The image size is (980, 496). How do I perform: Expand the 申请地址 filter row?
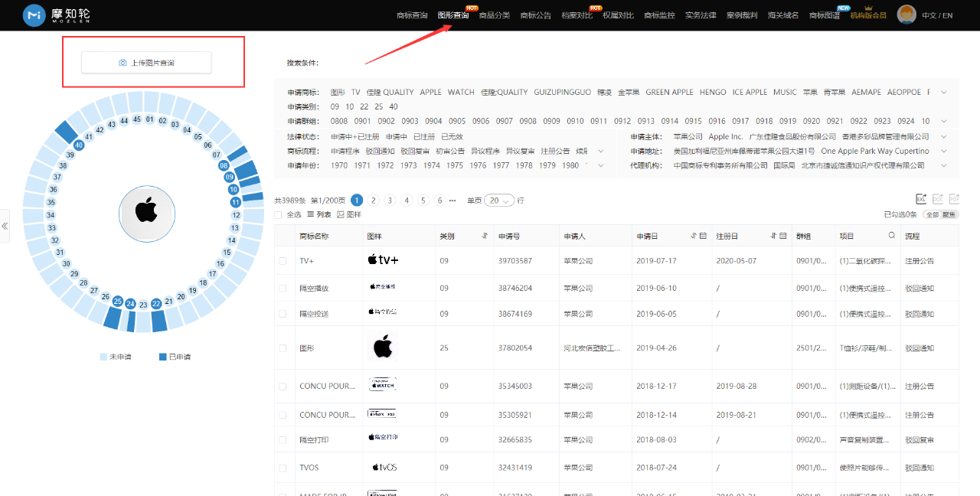click(x=942, y=151)
